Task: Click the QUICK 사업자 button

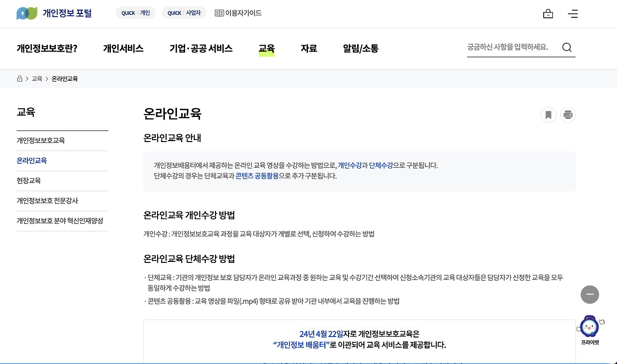Action: [184, 13]
